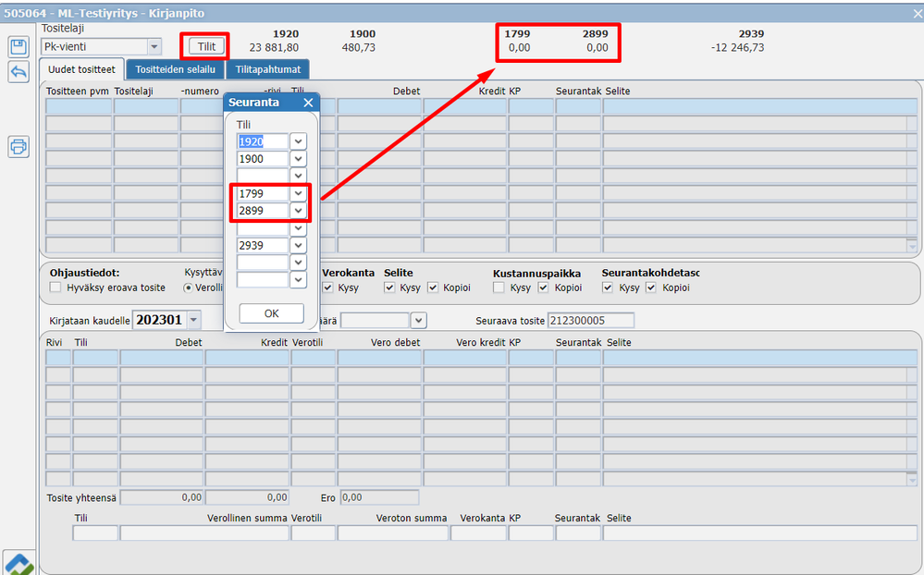Close the Seuranta dialog
The width and height of the screenshot is (924, 575).
click(308, 103)
